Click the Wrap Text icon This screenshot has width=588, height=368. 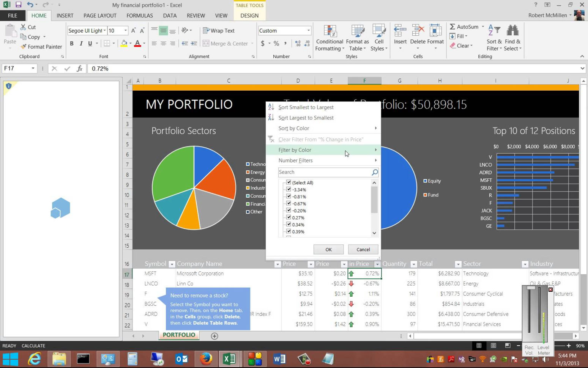[x=206, y=31]
